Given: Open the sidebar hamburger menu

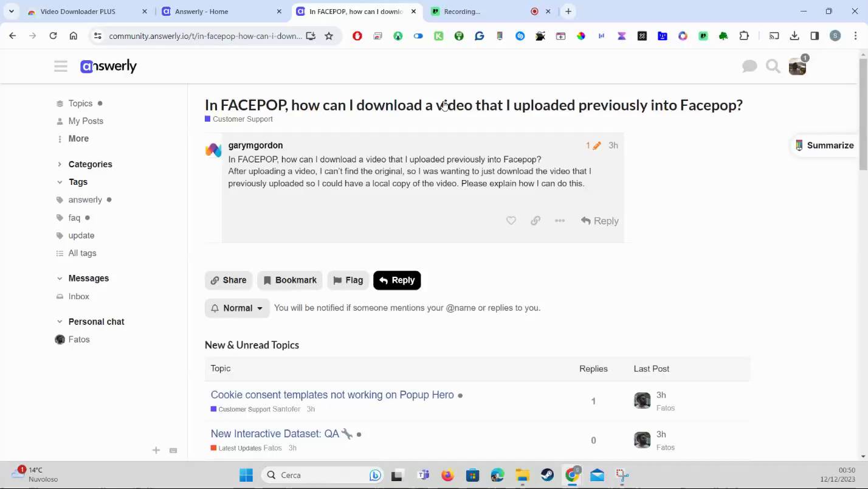Looking at the screenshot, I should click(x=61, y=66).
